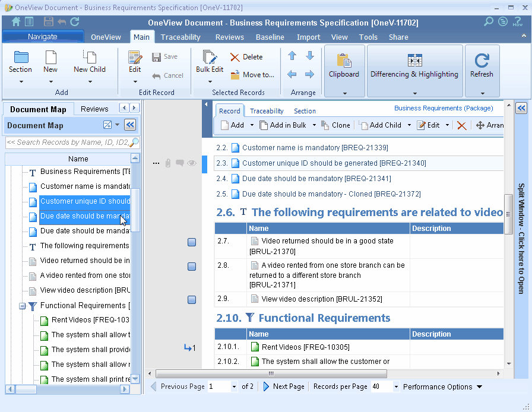Click the Navigate button
Image resolution: width=532 pixels, height=412 pixels.
coord(43,37)
